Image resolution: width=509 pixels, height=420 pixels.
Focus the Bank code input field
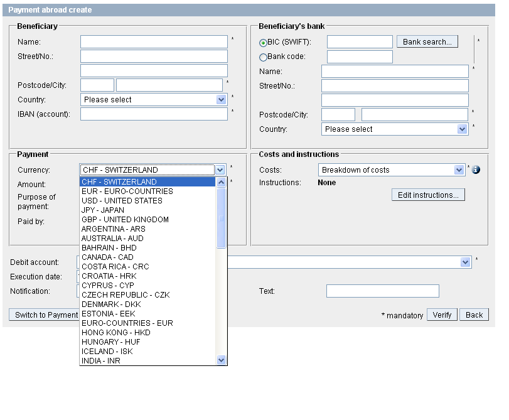(x=360, y=57)
